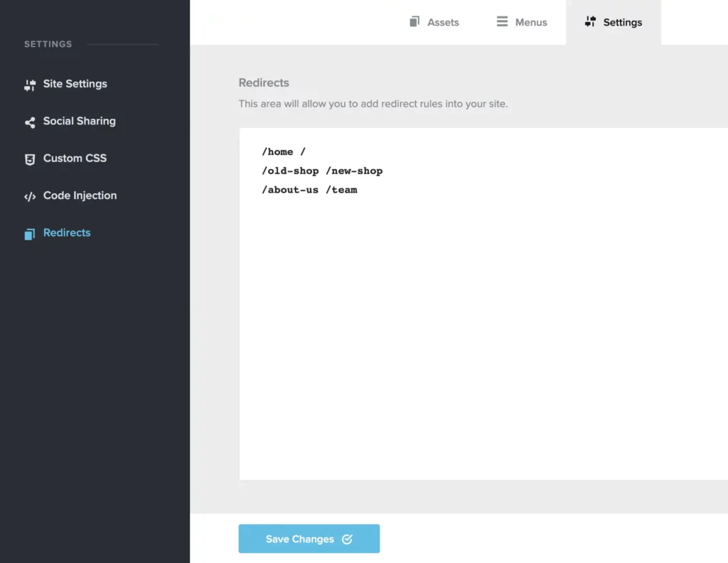The width and height of the screenshot is (728, 563).
Task: Open the Custom CSS section
Action: point(75,158)
